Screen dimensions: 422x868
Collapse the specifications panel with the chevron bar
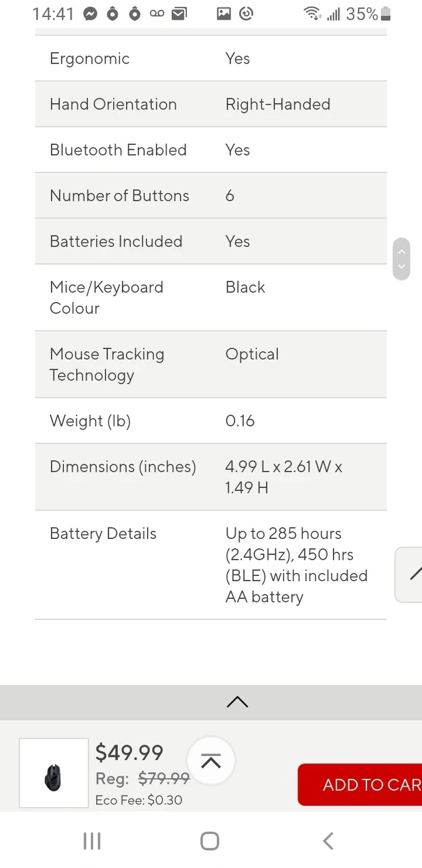click(x=237, y=702)
